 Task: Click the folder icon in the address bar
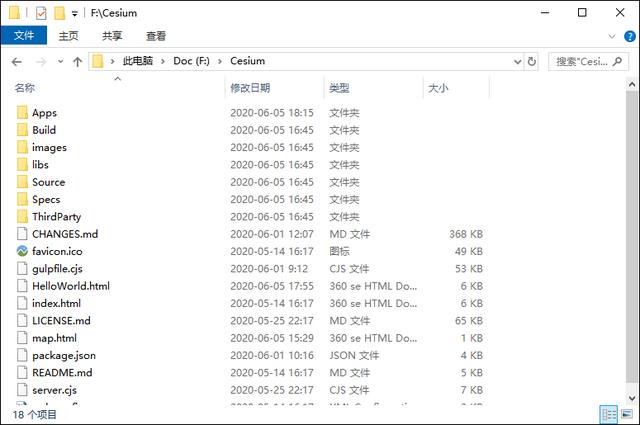pyautogui.click(x=98, y=62)
